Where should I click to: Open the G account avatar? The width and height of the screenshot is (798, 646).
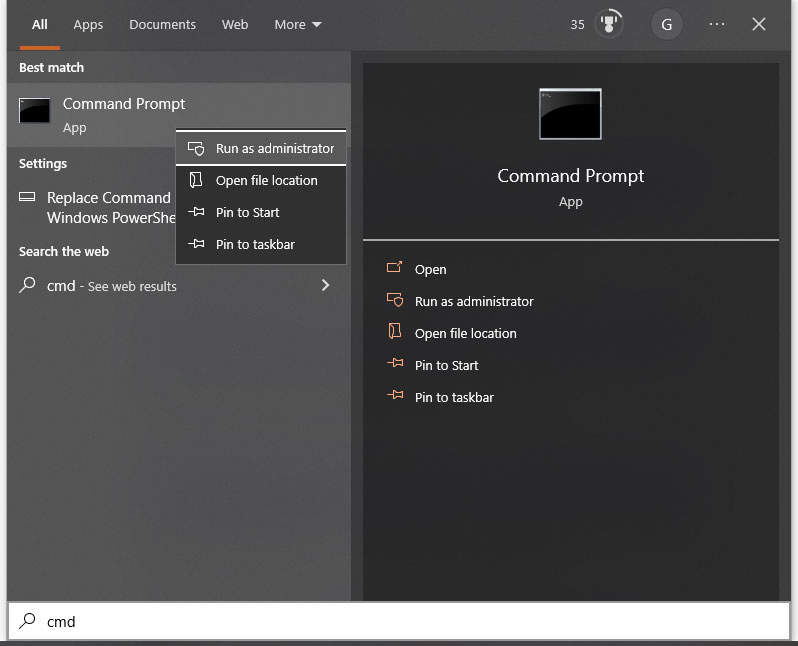666,24
